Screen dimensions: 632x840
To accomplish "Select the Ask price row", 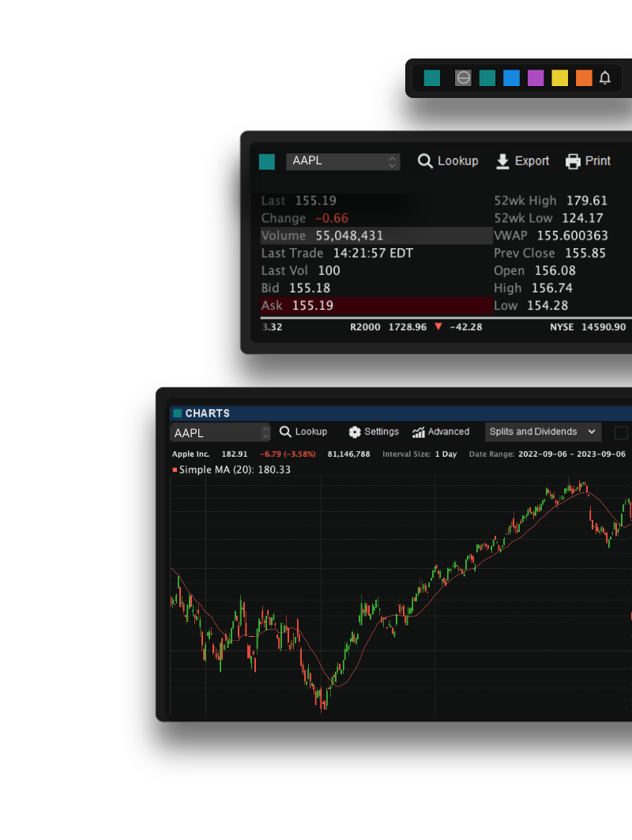I will (376, 306).
